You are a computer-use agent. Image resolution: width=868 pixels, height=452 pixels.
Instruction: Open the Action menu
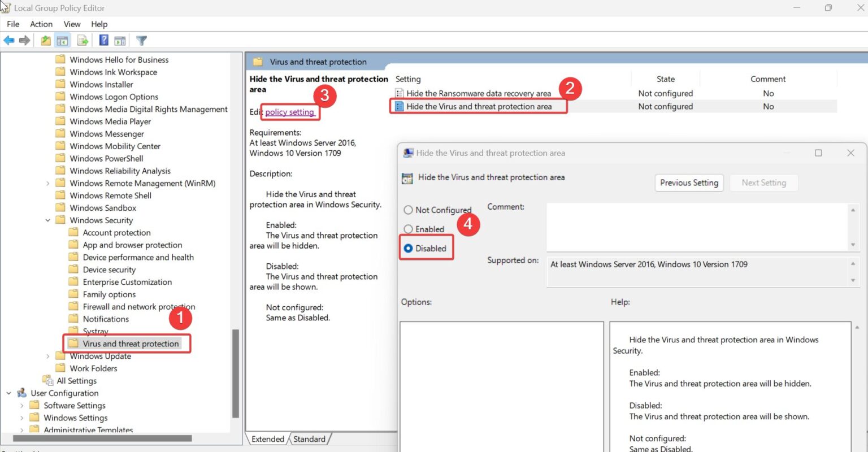click(x=41, y=24)
